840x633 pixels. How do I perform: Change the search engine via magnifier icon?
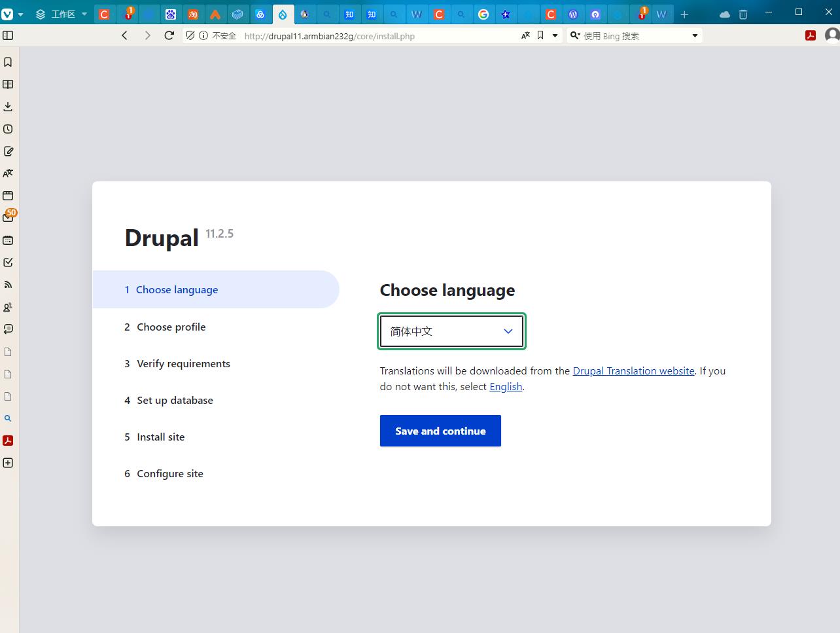pos(574,35)
